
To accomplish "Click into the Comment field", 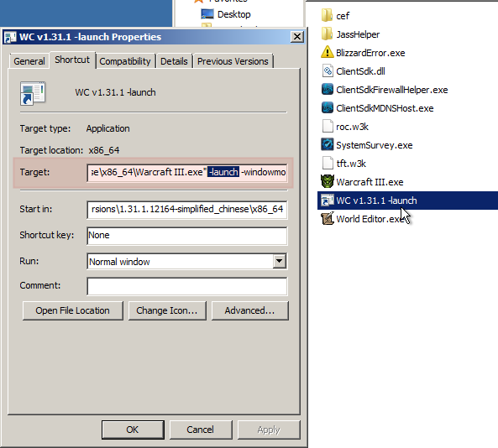I will (x=187, y=286).
